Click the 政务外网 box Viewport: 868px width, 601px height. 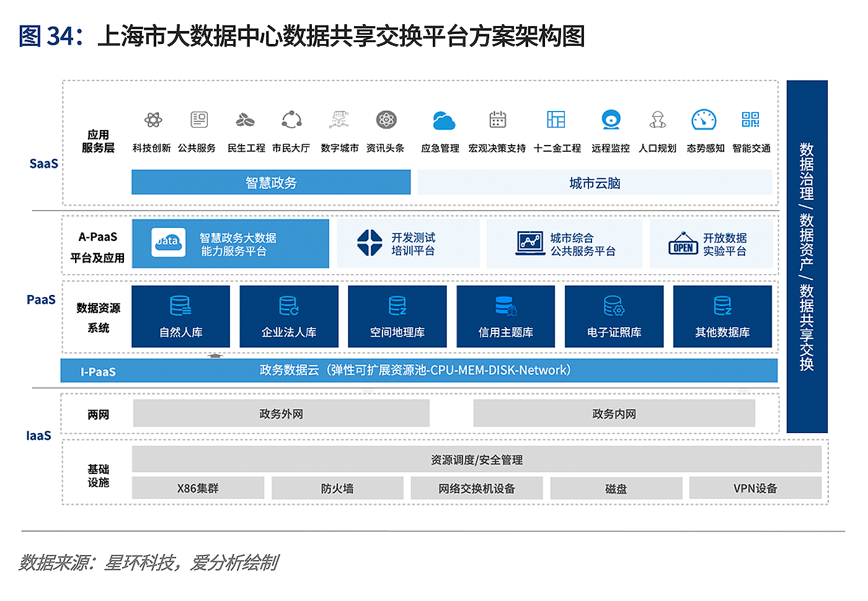pyautogui.click(x=281, y=413)
